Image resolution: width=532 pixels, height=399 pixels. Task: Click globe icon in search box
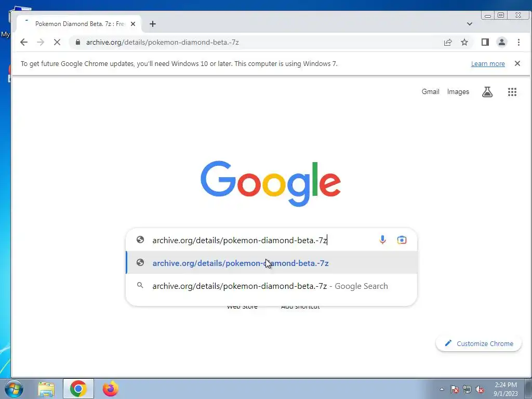(140, 240)
